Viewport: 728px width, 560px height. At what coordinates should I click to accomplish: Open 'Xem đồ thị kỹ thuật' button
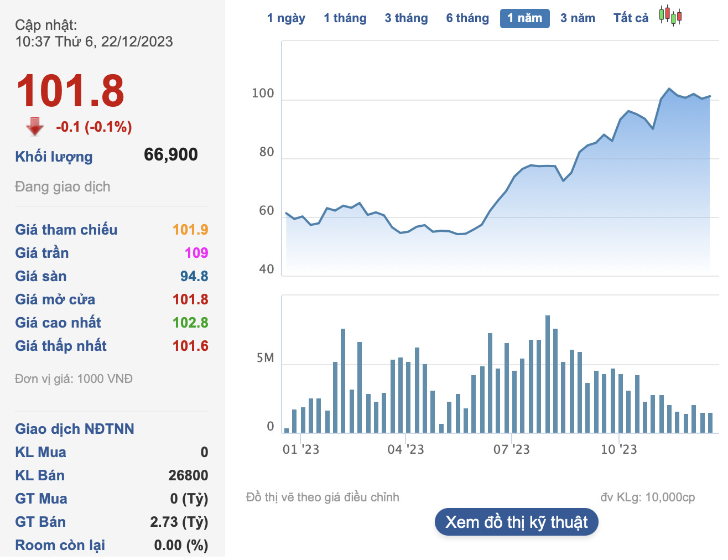pos(516,522)
